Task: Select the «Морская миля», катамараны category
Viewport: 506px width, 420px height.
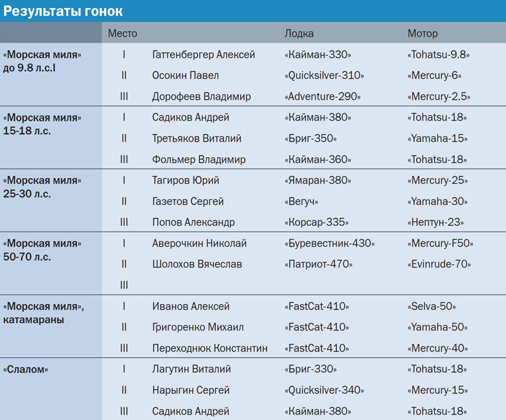Action: tap(44, 313)
